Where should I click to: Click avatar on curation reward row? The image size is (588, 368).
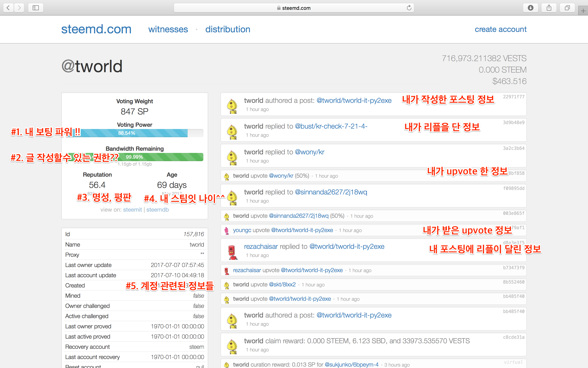tap(227, 365)
